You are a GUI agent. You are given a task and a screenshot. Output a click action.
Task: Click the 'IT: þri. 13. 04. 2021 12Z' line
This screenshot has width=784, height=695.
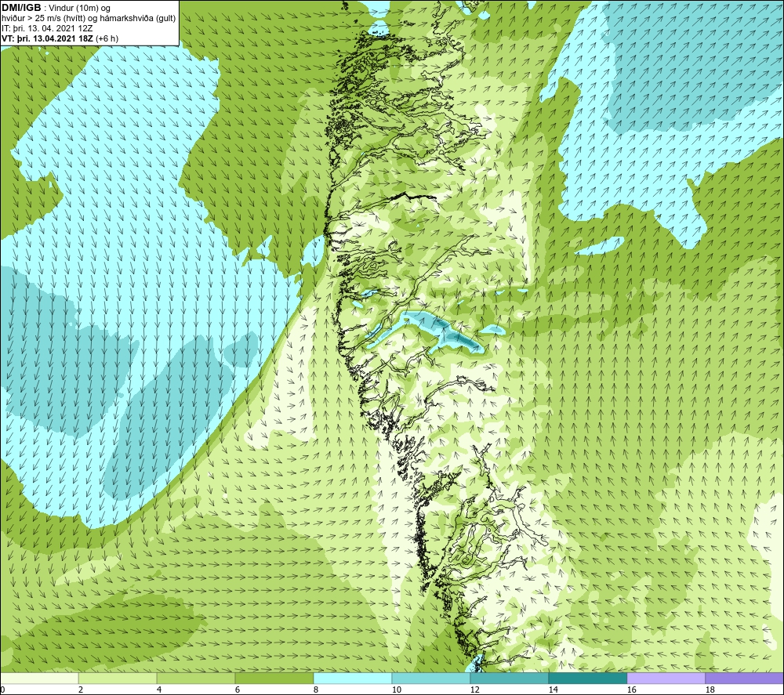pyautogui.click(x=47, y=28)
